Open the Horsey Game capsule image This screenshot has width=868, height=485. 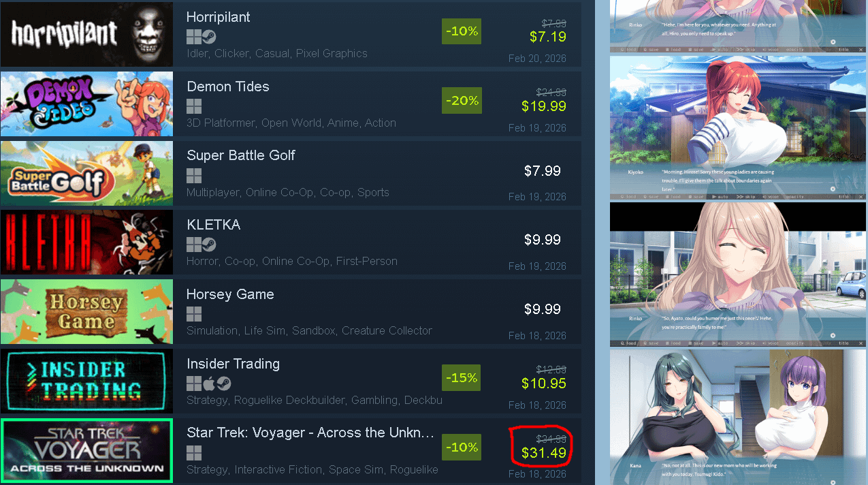(86, 311)
